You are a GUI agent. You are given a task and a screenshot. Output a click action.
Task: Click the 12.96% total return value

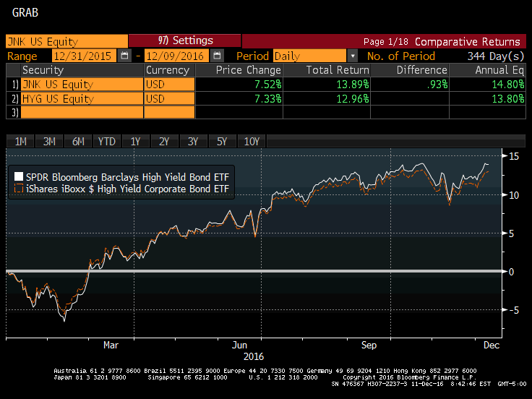pyautogui.click(x=353, y=98)
